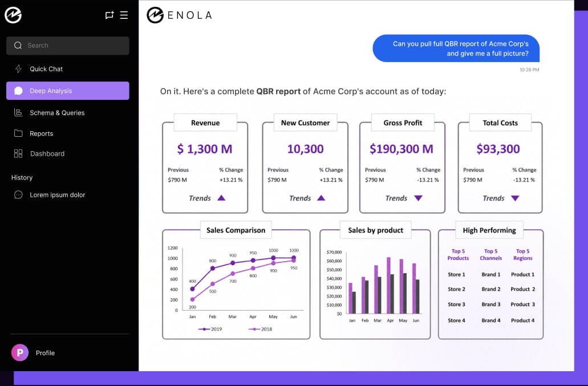Click the Gross Profit card title
Screen dimensions: 588x386
coord(403,123)
